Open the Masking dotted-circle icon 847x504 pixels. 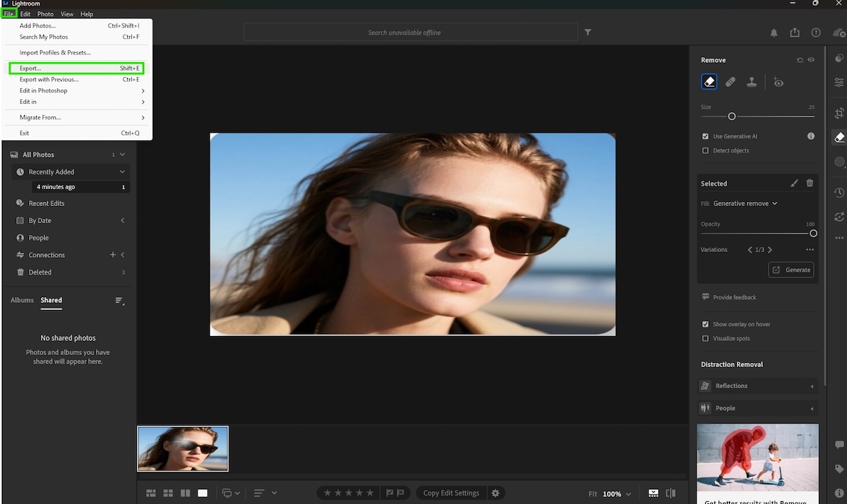(839, 162)
